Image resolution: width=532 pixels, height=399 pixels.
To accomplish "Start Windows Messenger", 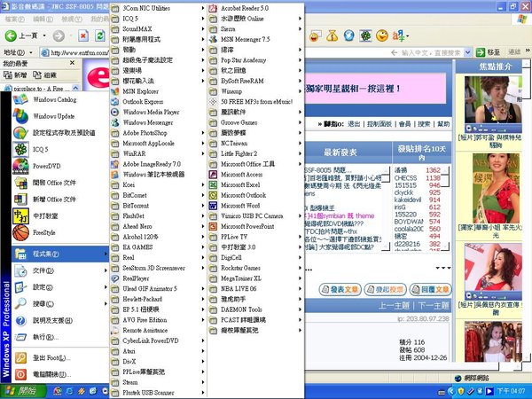I will pyautogui.click(x=159, y=122).
